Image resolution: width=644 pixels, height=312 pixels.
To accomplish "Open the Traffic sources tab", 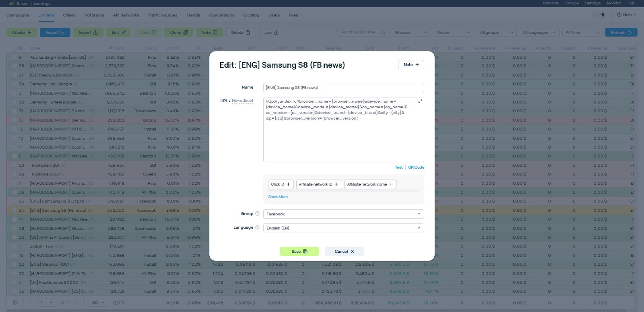I will 163,15.
